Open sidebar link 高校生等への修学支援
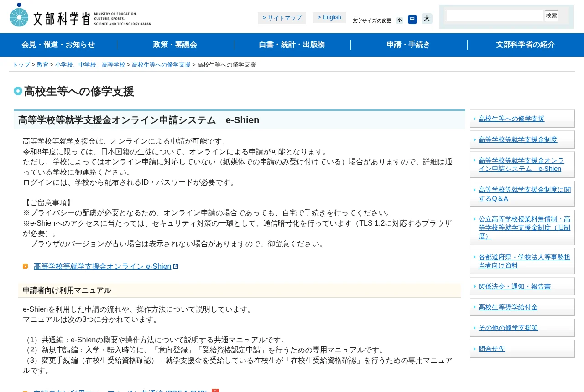The width and height of the screenshot is (584, 392). point(511,119)
